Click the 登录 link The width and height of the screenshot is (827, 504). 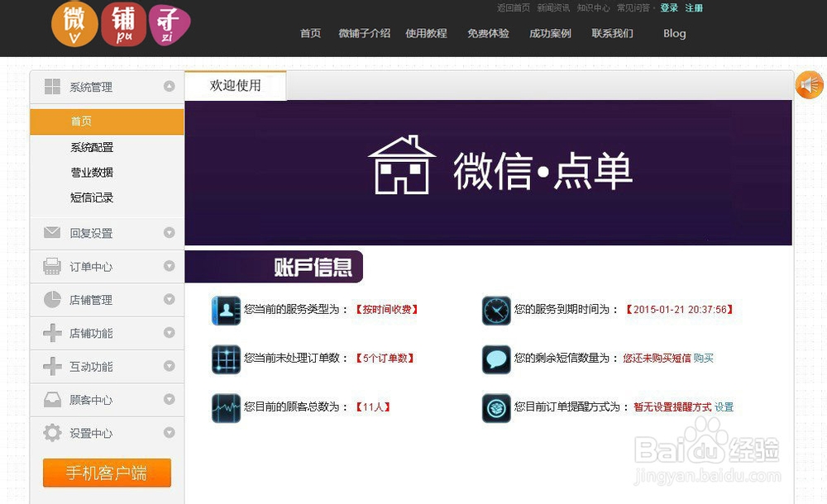(669, 8)
